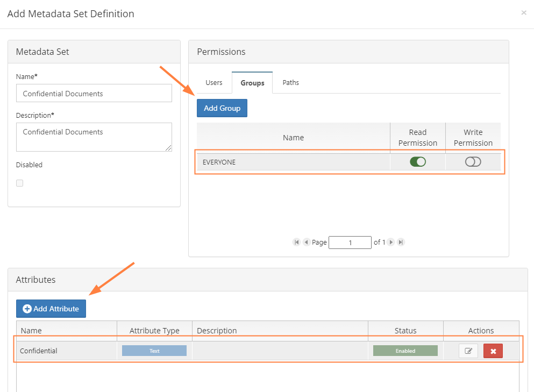Check the Disabled checkbox
The height and width of the screenshot is (392, 534).
[20, 183]
